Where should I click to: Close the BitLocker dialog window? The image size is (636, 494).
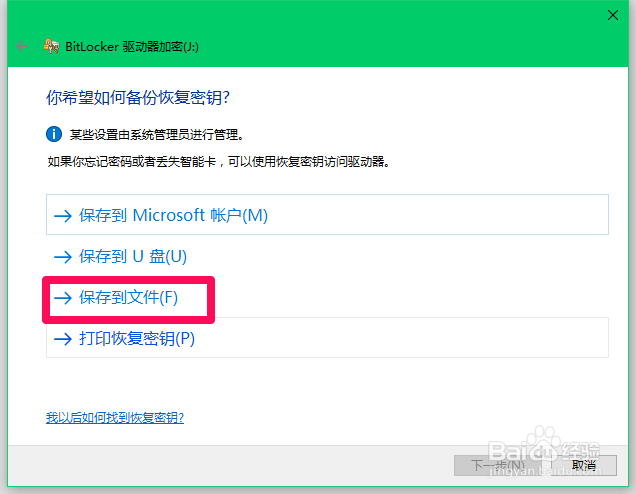tap(612, 15)
